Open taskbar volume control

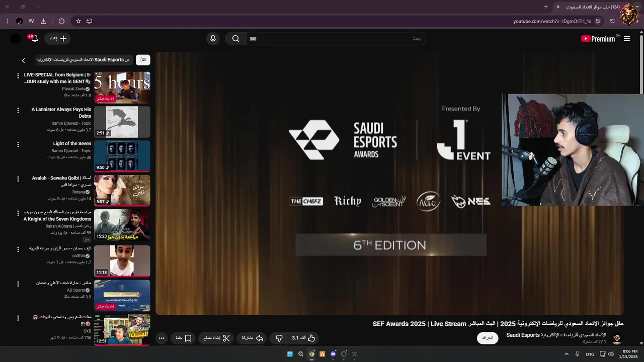click(x=611, y=354)
